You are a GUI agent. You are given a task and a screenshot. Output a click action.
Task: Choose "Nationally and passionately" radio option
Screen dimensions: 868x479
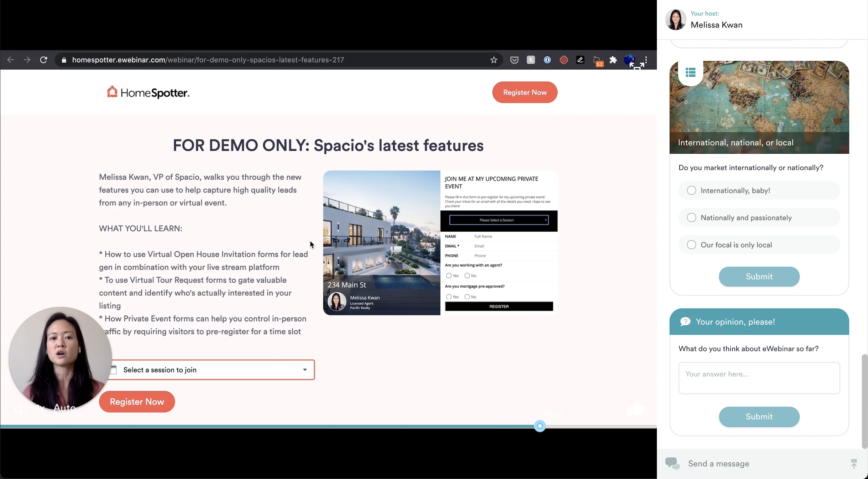(691, 218)
